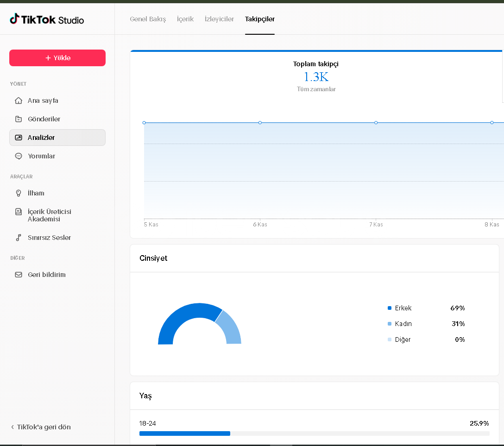Image resolution: width=504 pixels, height=446 pixels.
Task: Click the Geri bildirim envelope icon
Action: point(19,275)
